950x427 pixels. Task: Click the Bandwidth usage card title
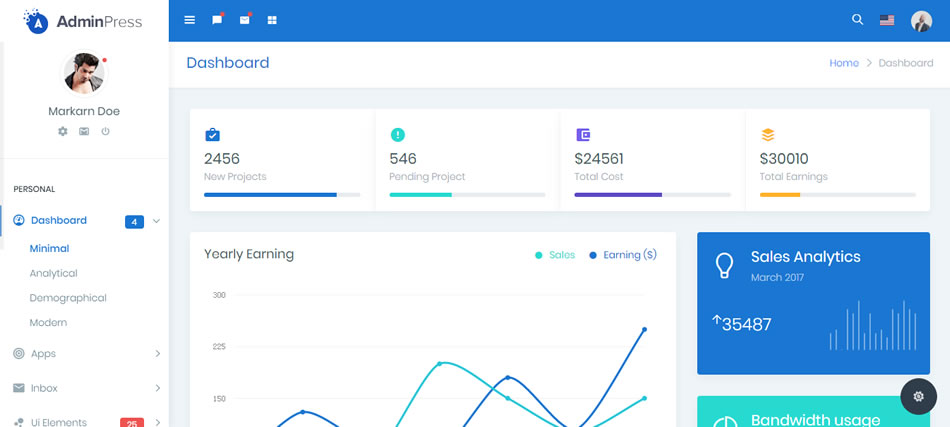point(815,420)
